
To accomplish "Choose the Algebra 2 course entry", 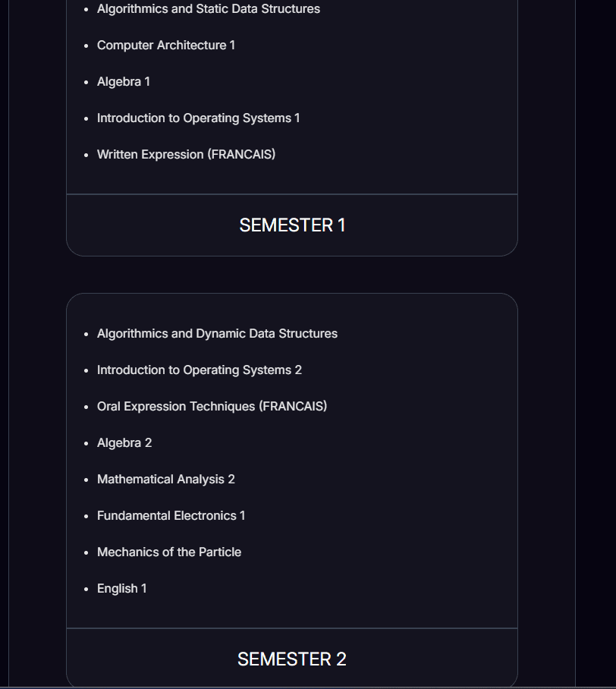I will tap(124, 443).
